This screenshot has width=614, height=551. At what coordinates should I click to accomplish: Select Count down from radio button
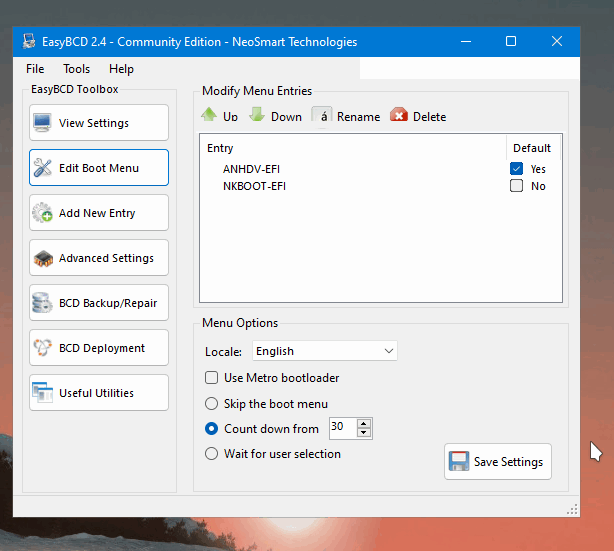211,429
